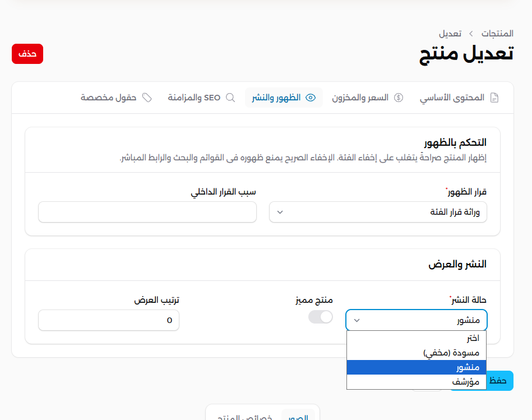The height and width of the screenshot is (420, 532).
Task: Select مسودة (مخفي) option from list
Action: (x=417, y=353)
